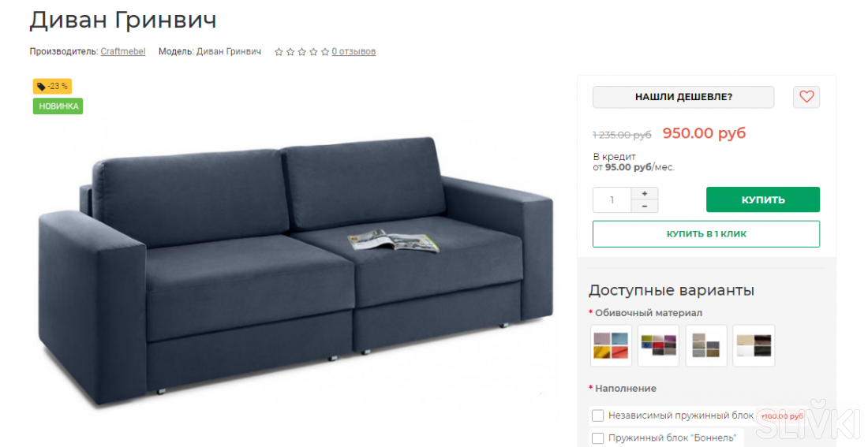Select the pastel pink-teal fabric swatch
Image resolution: width=868 pixels, height=447 pixels.
pos(611,346)
